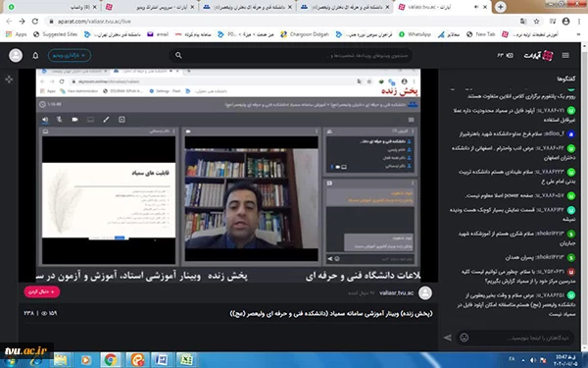Click the notification bell icon
Viewport: 588px width, 368px height.
tap(35, 56)
